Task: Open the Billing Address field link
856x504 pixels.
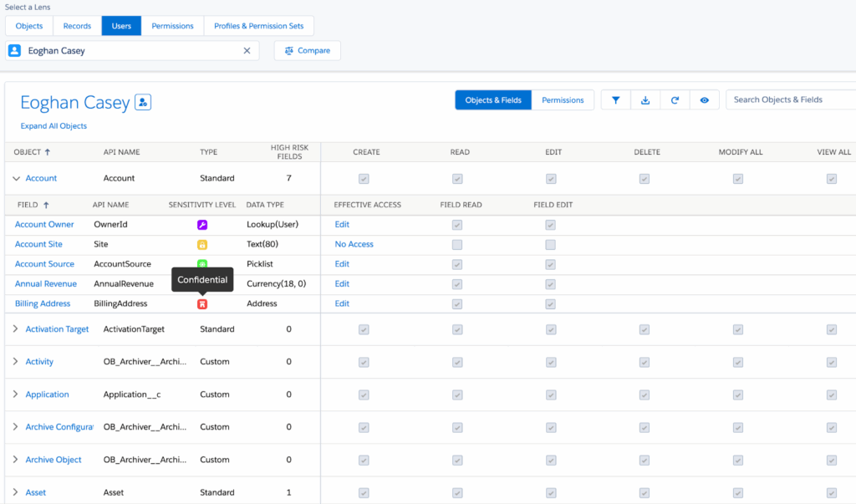Action: click(43, 303)
